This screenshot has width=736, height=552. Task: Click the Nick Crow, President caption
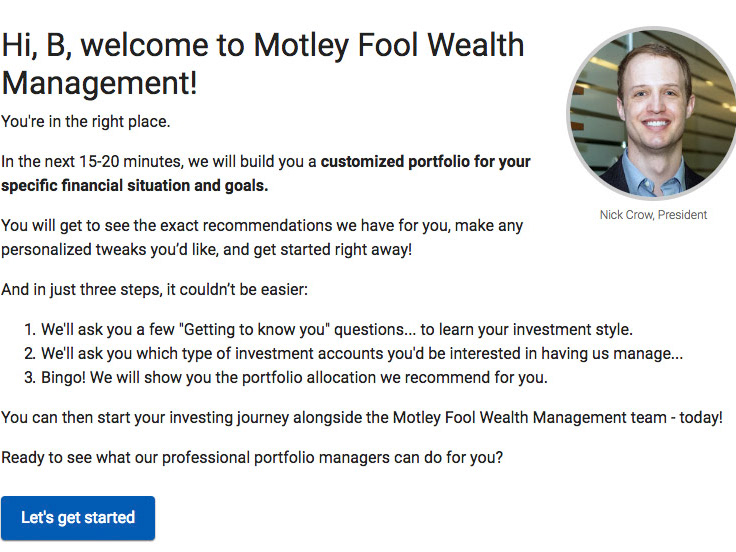(653, 215)
